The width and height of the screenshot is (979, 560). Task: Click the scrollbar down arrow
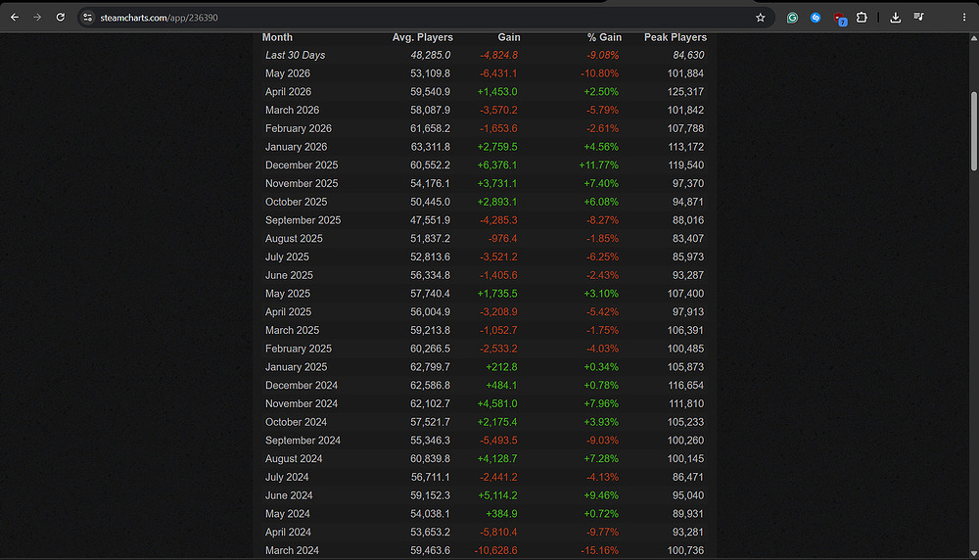[x=973, y=553]
